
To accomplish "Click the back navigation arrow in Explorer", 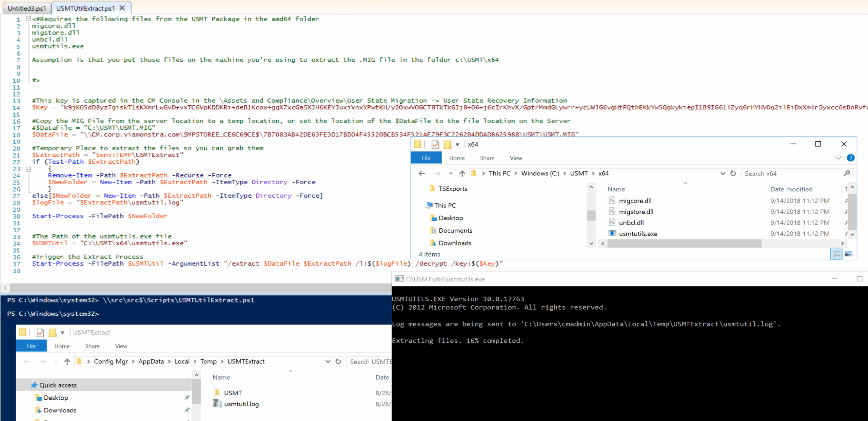I will coord(421,173).
